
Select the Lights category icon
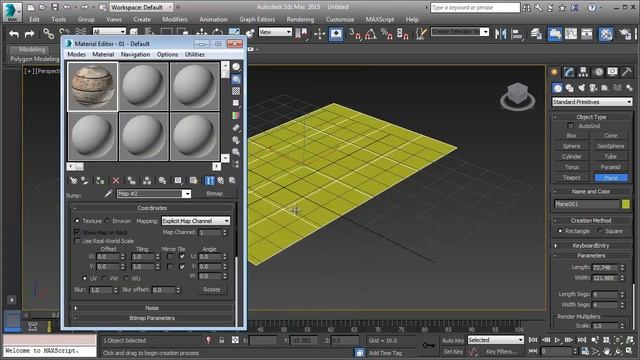[581, 88]
